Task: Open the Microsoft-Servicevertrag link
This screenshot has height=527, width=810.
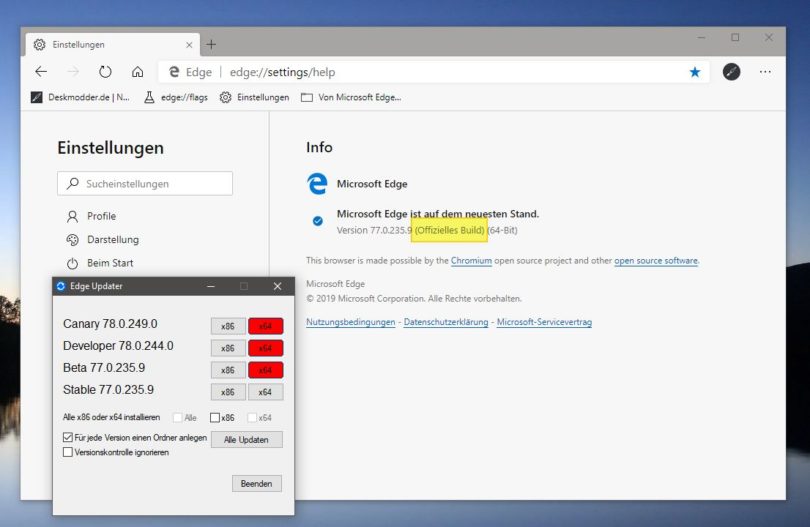Action: coord(544,322)
